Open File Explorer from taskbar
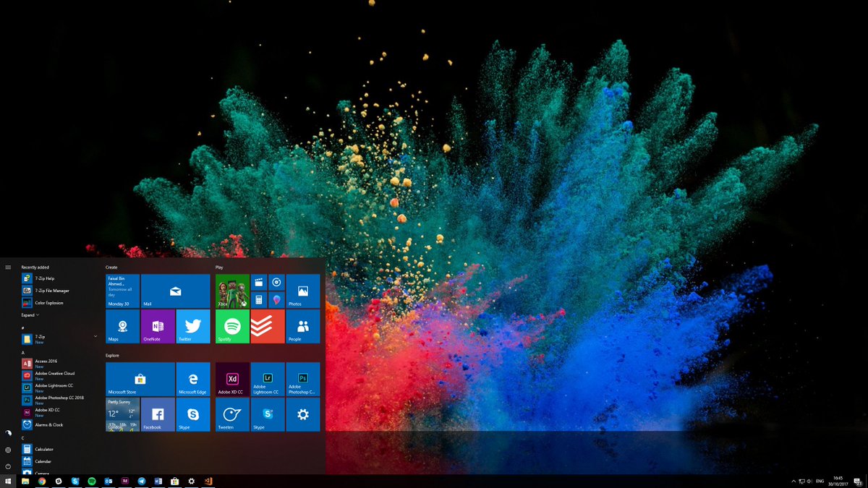The width and height of the screenshot is (868, 488). [25, 481]
